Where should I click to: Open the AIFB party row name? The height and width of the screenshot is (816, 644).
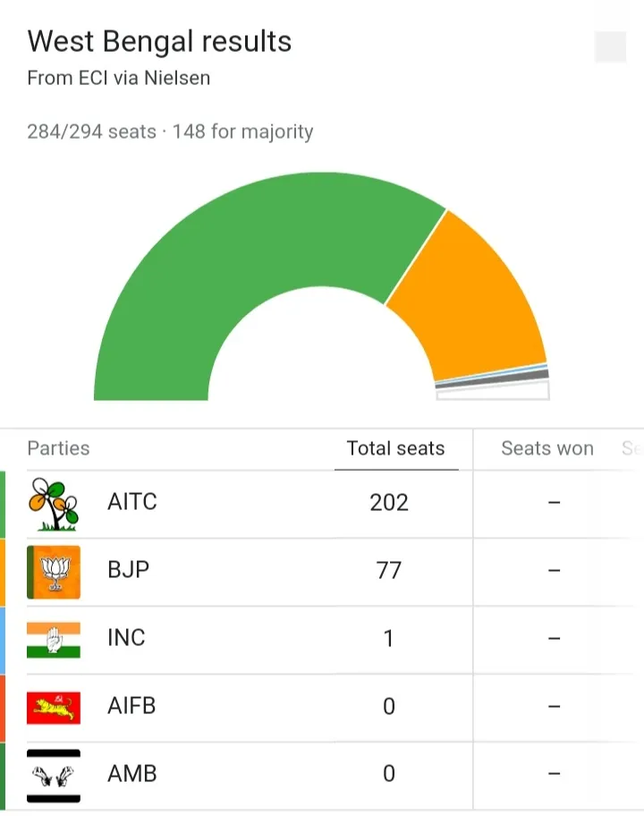click(x=131, y=706)
